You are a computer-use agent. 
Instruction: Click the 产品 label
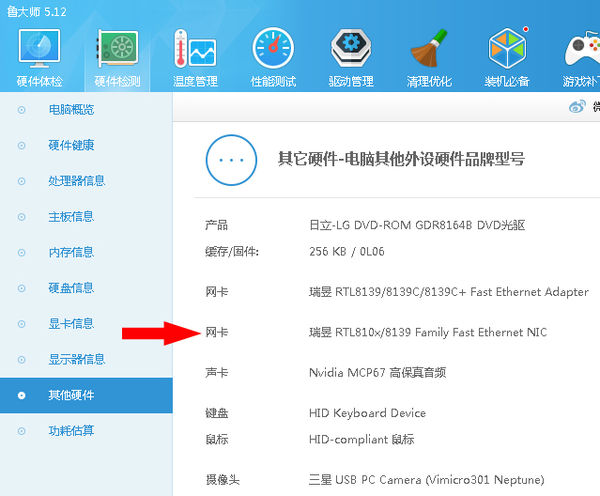tap(217, 225)
